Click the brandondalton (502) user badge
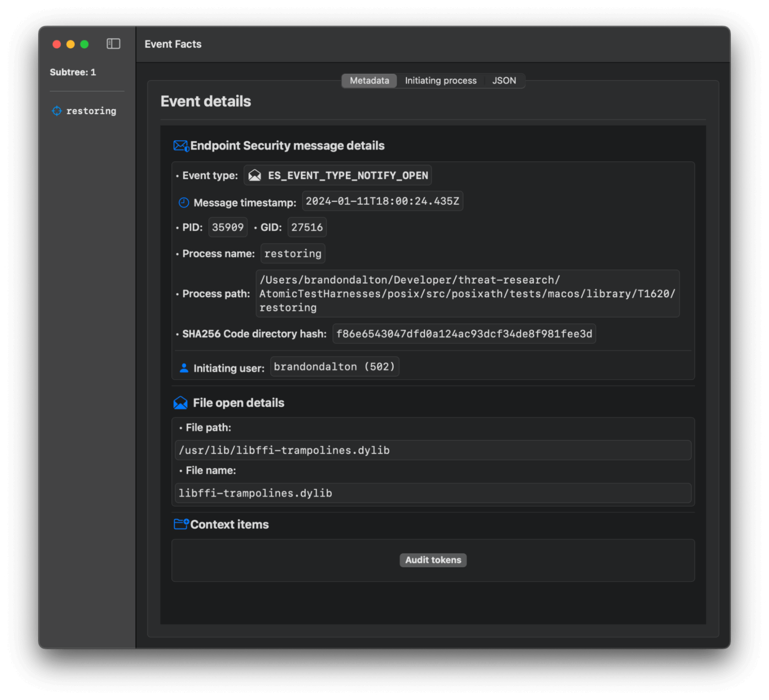The image size is (769, 700). click(334, 366)
